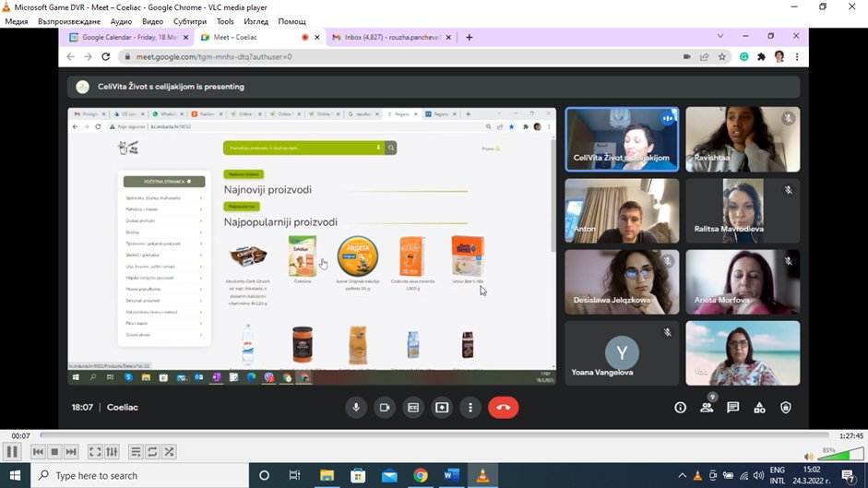868x488 pixels.
Task: Show the Meet participants panel
Action: pos(707,408)
